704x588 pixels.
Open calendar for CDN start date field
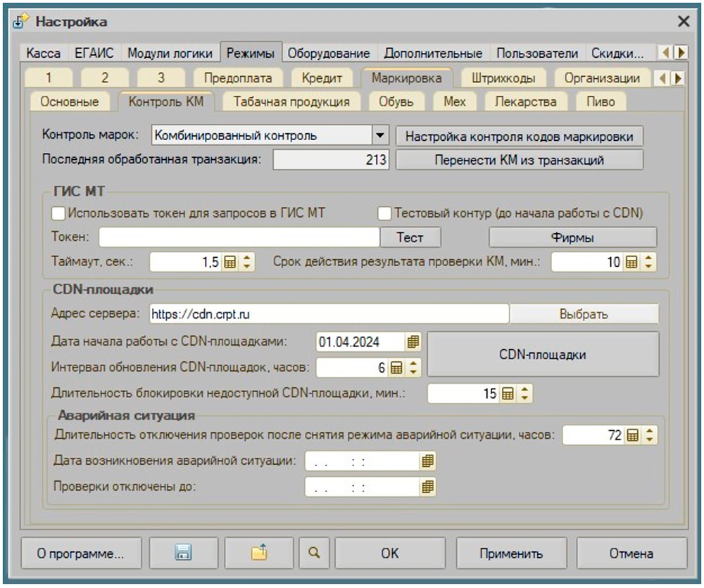pyautogui.click(x=413, y=342)
